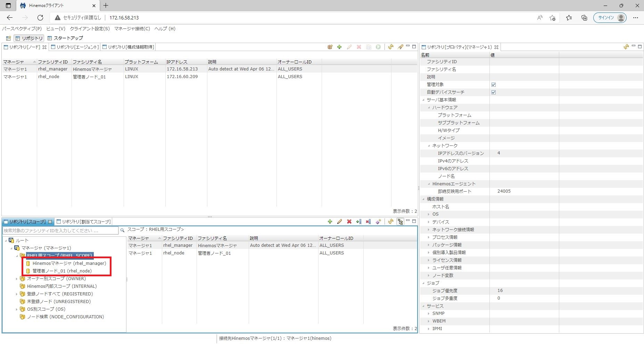This screenshot has width=644, height=344.
Task: Switch to the リポジトリ[構成情報取得] tab
Action: (x=128, y=47)
